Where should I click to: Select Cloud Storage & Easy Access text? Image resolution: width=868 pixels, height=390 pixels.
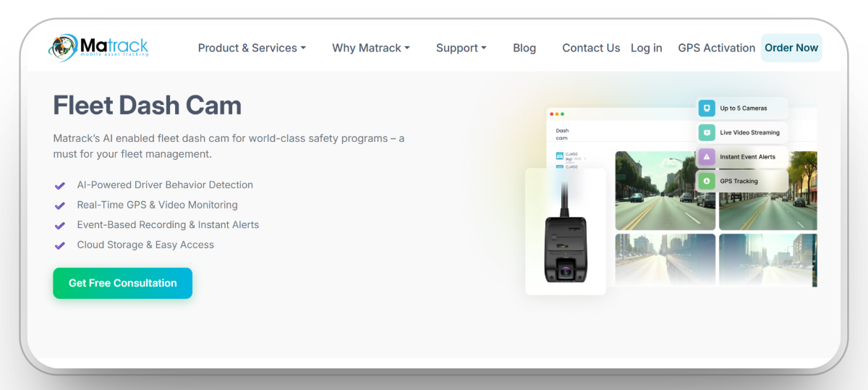145,245
